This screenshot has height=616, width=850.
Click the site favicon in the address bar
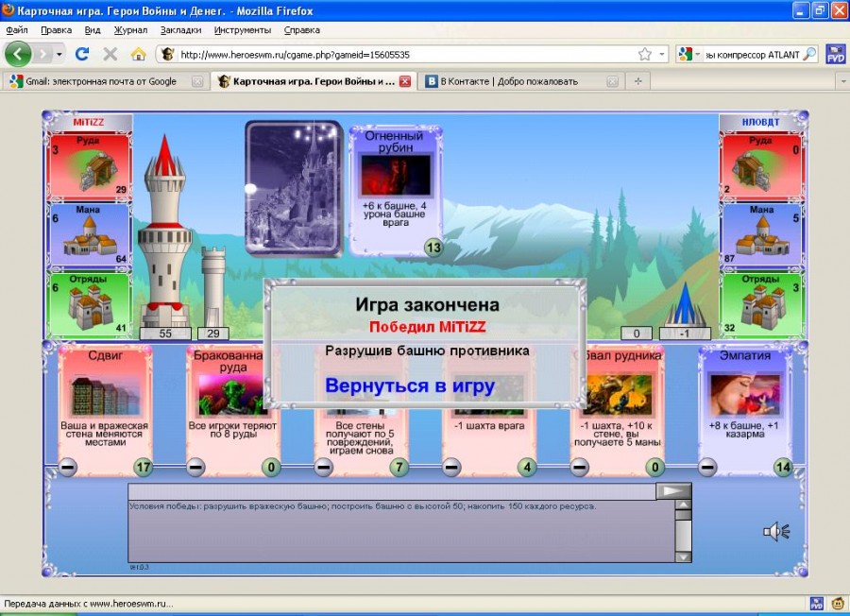point(168,54)
